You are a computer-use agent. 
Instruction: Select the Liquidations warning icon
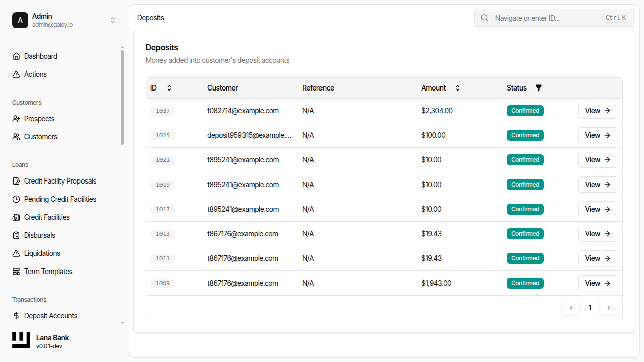(16, 253)
